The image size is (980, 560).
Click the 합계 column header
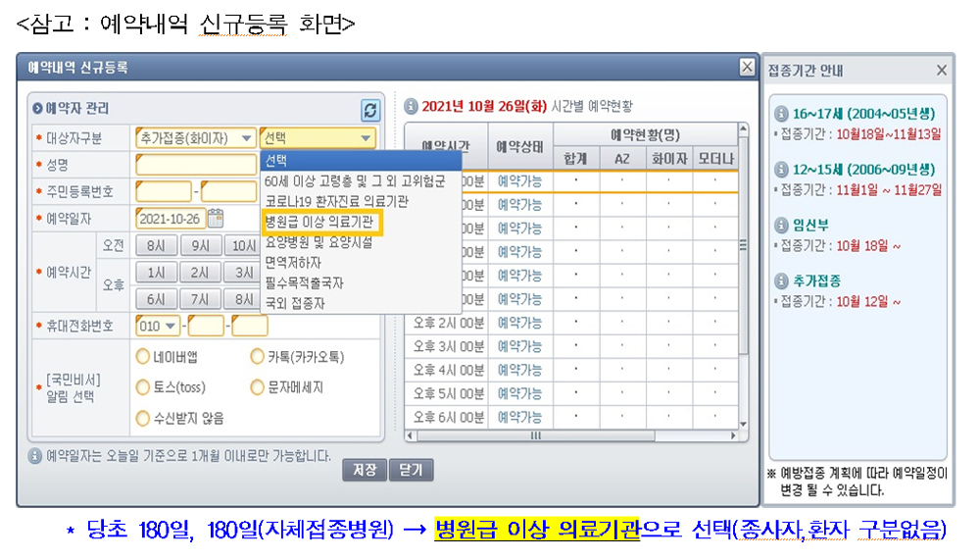click(575, 159)
